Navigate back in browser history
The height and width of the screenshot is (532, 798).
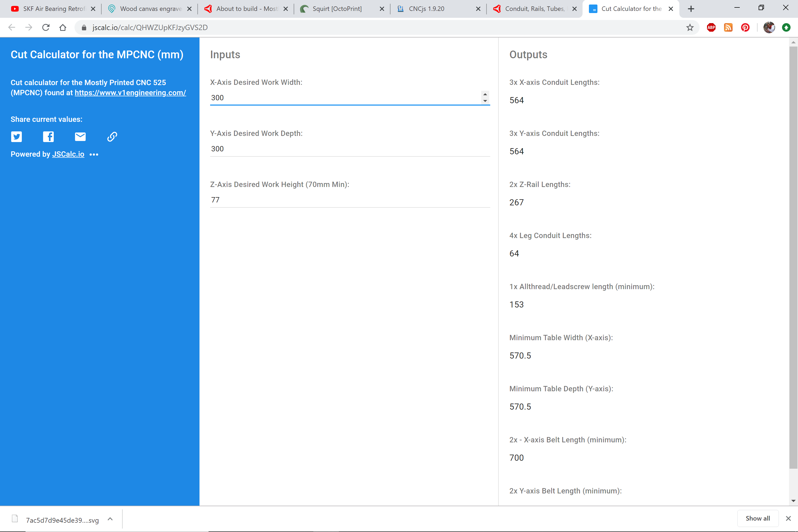coord(12,27)
